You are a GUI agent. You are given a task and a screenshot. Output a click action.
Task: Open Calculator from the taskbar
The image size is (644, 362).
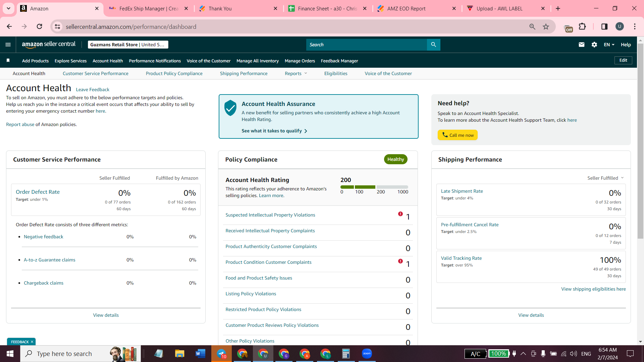[x=346, y=354]
